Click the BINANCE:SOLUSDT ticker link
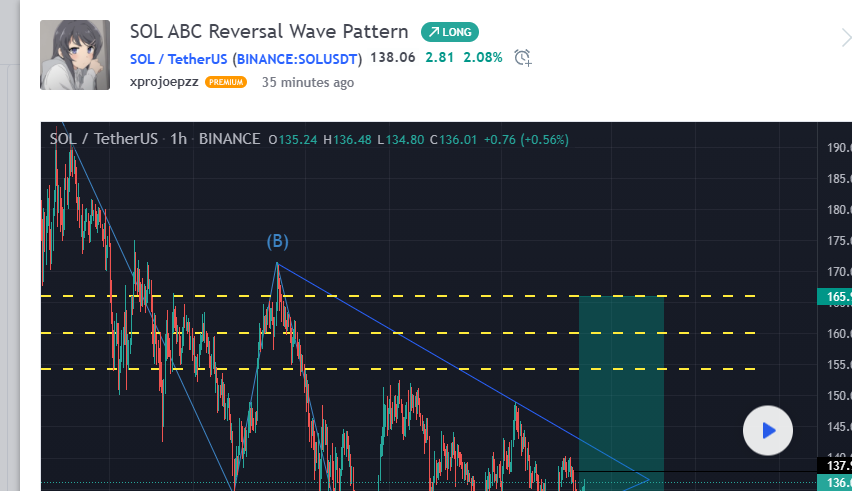The width and height of the screenshot is (852, 491). point(297,58)
